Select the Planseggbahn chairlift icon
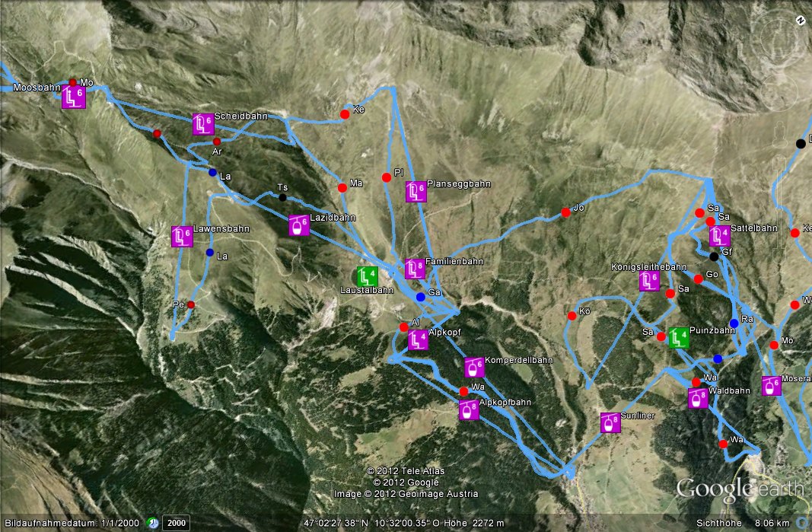The width and height of the screenshot is (812, 532). (416, 191)
